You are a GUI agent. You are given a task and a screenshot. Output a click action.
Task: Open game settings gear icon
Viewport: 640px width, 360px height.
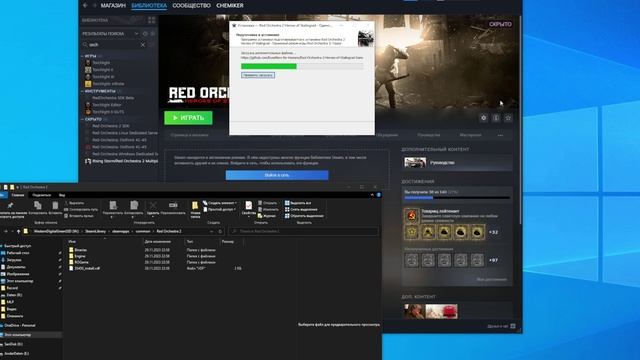coord(484,118)
